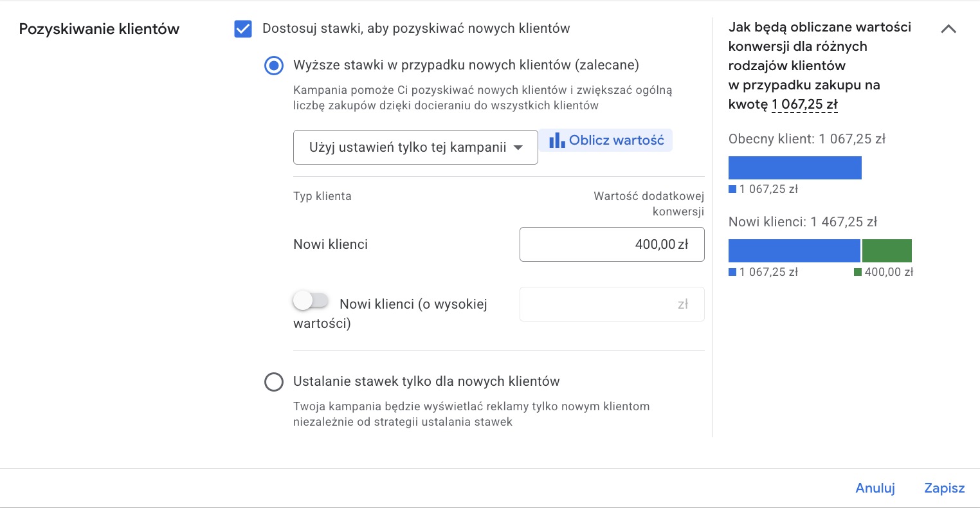Image resolution: width=980 pixels, height=508 pixels.
Task: Click the green 400,00 zł bar segment
Action: [x=887, y=251]
